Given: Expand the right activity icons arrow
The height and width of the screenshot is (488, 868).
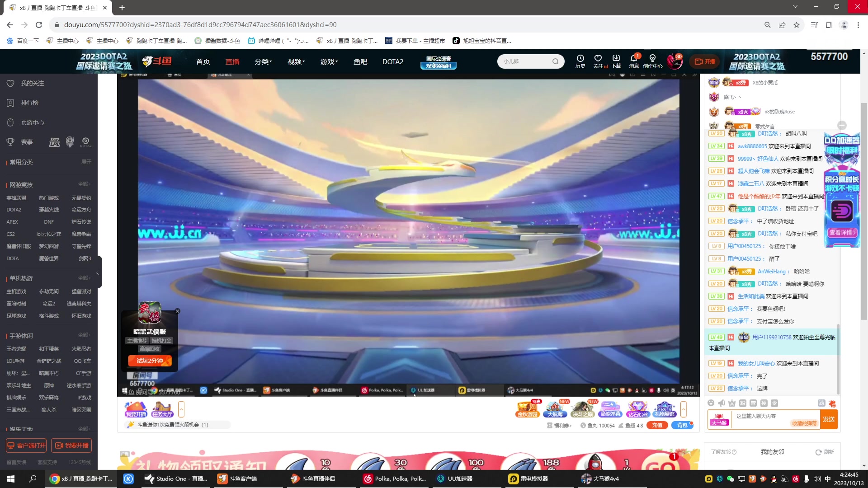Looking at the screenshot, I should 684,409.
